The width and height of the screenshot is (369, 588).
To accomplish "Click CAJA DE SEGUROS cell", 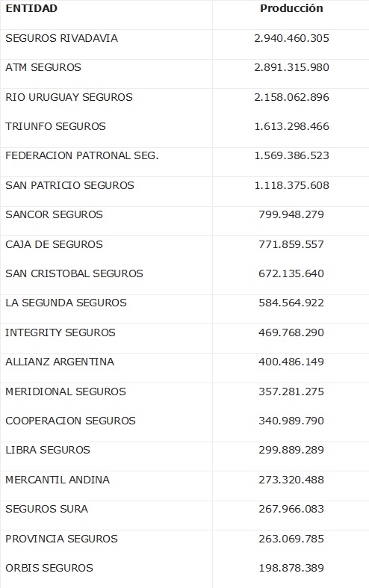I will click(54, 244).
